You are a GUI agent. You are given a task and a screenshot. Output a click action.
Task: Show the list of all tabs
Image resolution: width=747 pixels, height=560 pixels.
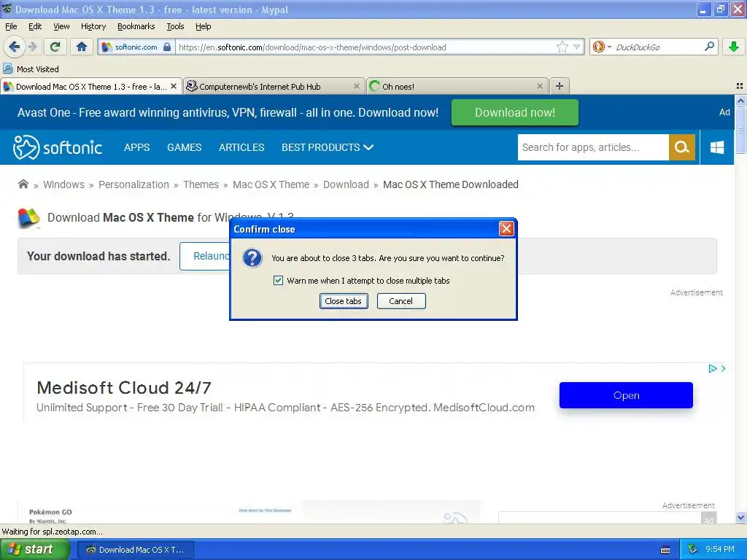pyautogui.click(x=740, y=86)
